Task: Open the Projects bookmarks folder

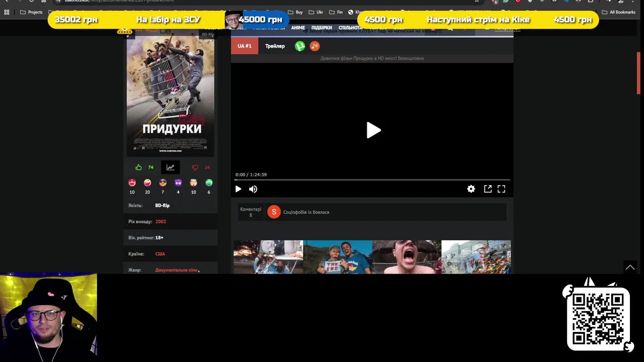Action: point(31,12)
